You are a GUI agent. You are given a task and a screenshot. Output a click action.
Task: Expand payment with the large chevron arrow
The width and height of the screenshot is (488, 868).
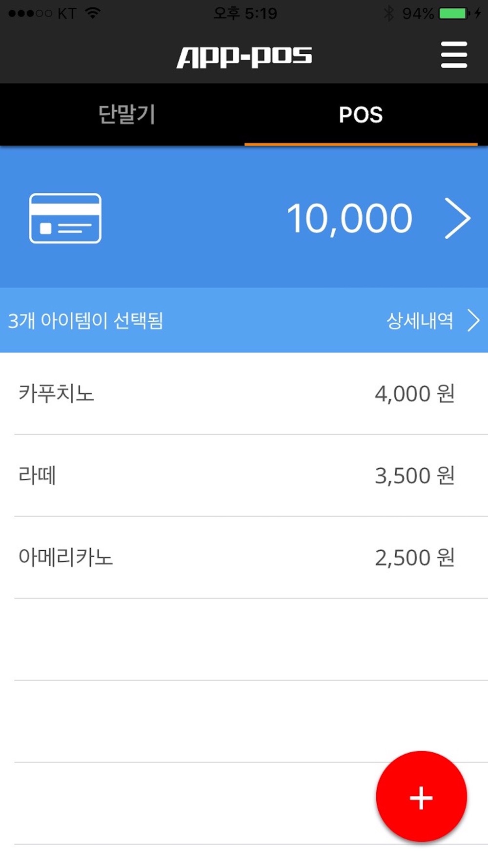coord(458,218)
